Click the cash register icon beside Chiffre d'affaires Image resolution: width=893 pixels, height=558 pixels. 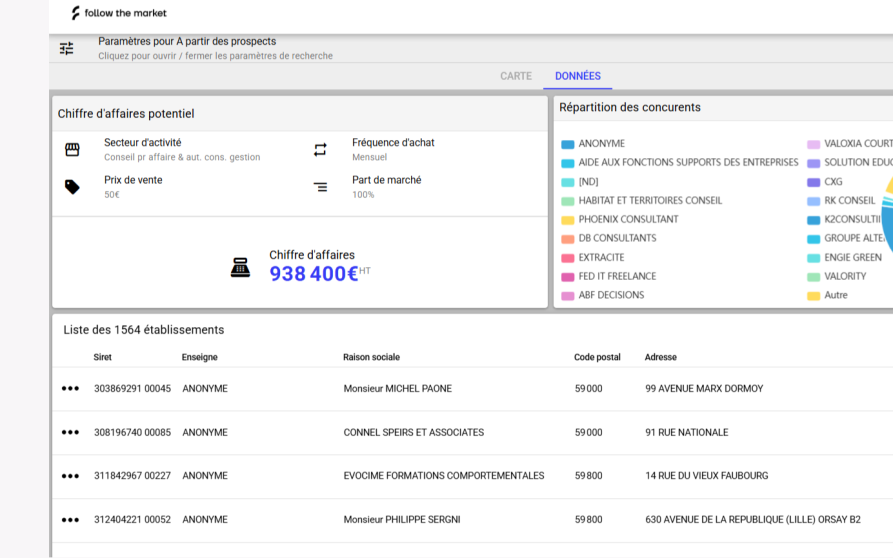coord(240,267)
